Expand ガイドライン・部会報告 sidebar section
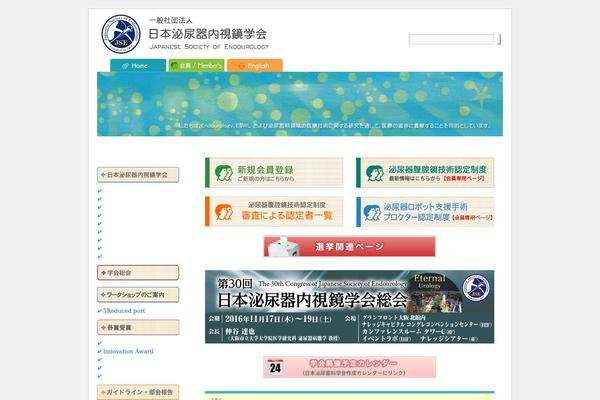This screenshot has width=600, height=400. [x=138, y=392]
